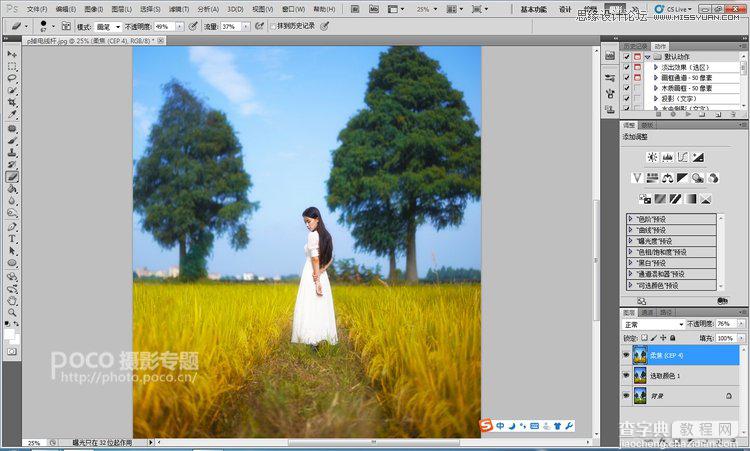The width and height of the screenshot is (750, 451).
Task: Open the 窗口(W) menu
Action: coord(293,9)
